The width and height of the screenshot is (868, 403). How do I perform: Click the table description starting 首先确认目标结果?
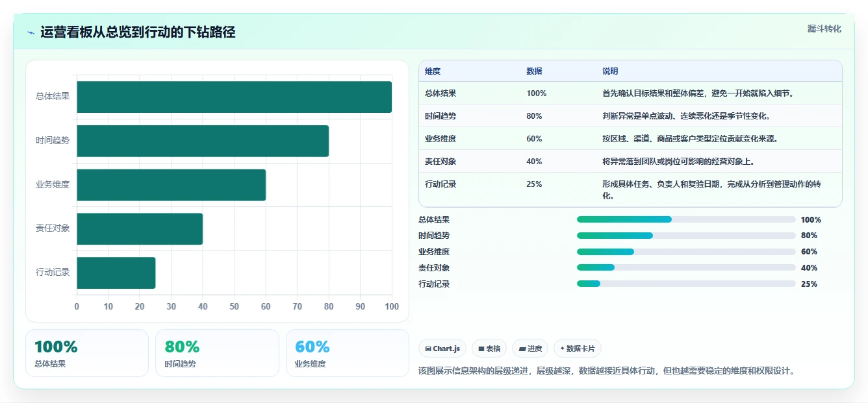(x=698, y=93)
